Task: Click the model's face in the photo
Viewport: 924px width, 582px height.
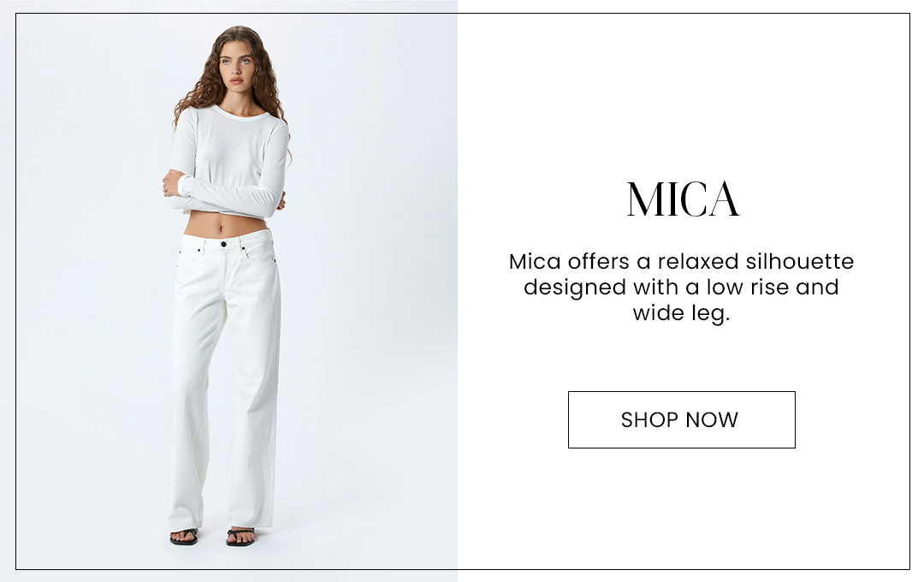Action: tap(236, 68)
